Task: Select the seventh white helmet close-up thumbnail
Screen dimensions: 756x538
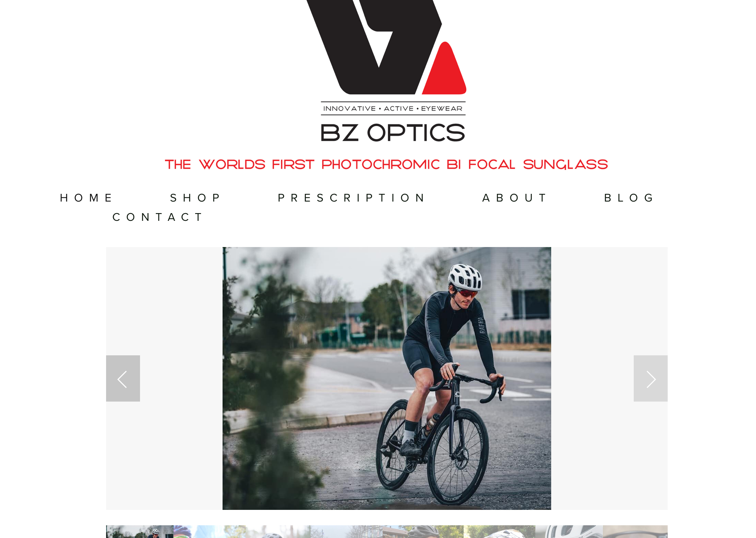Action: coord(569,531)
